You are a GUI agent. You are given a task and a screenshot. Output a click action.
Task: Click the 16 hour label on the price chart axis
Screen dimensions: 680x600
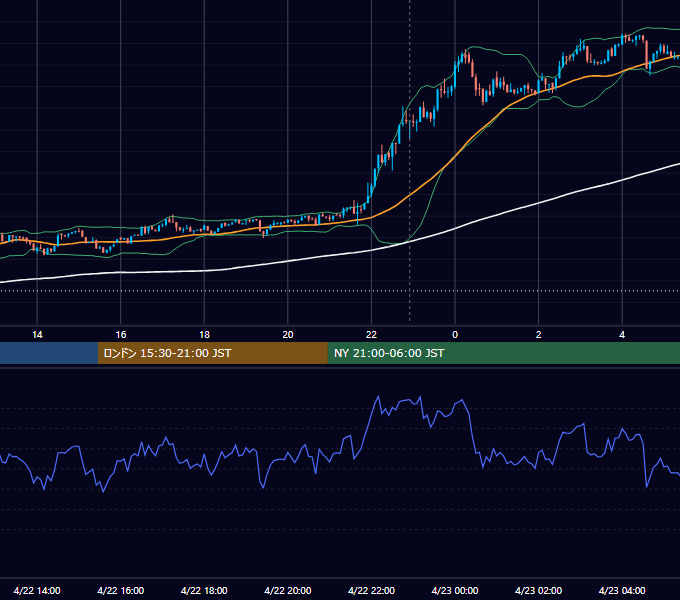click(x=121, y=335)
